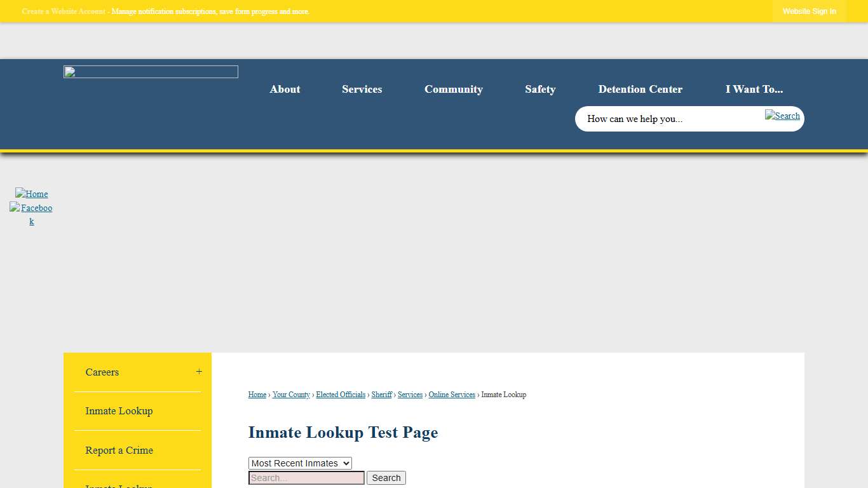
Task: Open the Most Recent Inmates dropdown
Action: tap(300, 463)
